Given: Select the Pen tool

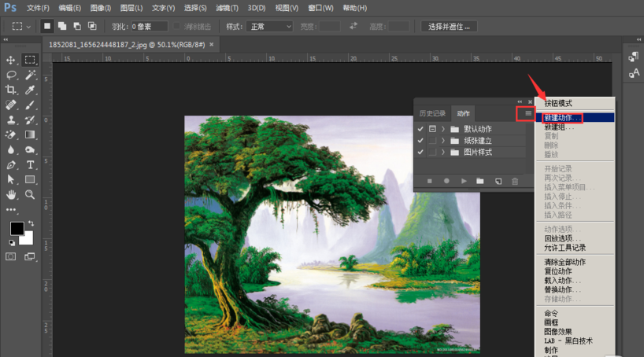Looking at the screenshot, I should (11, 165).
